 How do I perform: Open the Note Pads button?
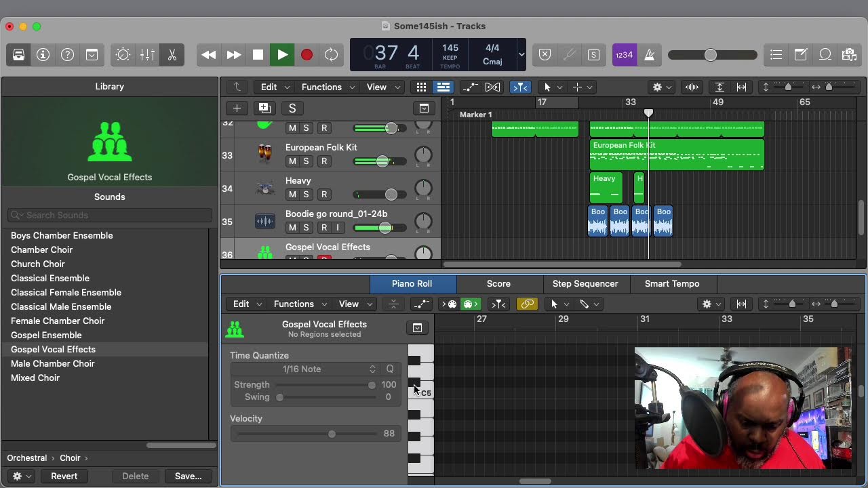point(801,55)
